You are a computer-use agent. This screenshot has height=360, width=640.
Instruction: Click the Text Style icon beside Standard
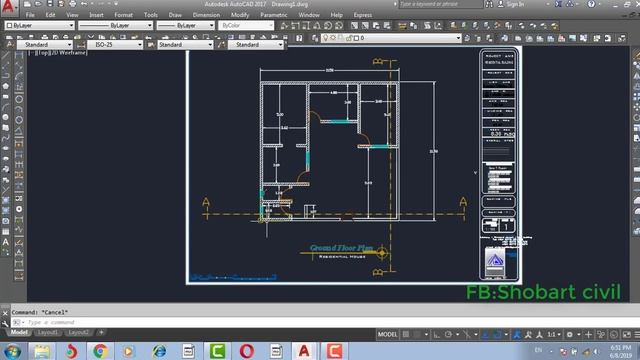coord(10,44)
